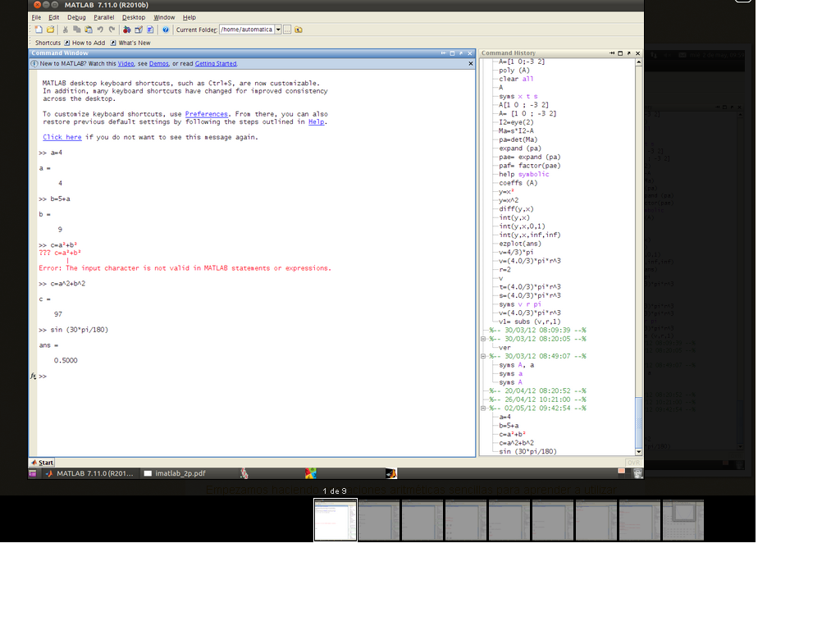
Task: Minimize the Command History panel
Action: click(612, 53)
